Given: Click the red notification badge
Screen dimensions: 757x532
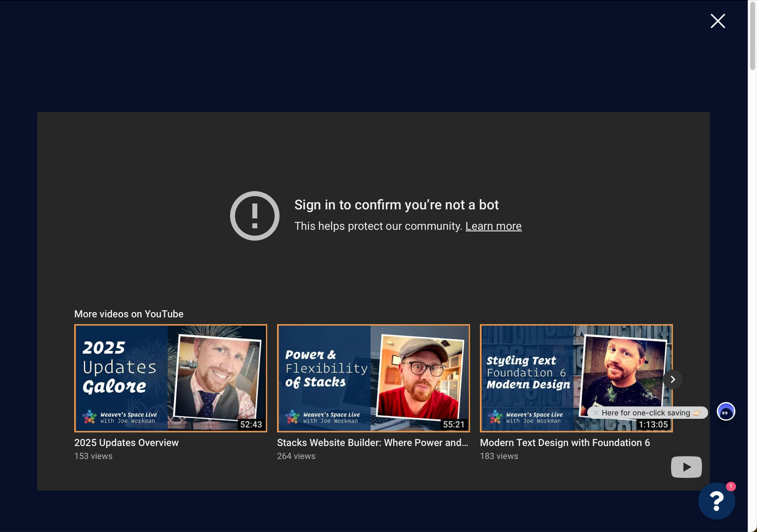Looking at the screenshot, I should pyautogui.click(x=731, y=486).
